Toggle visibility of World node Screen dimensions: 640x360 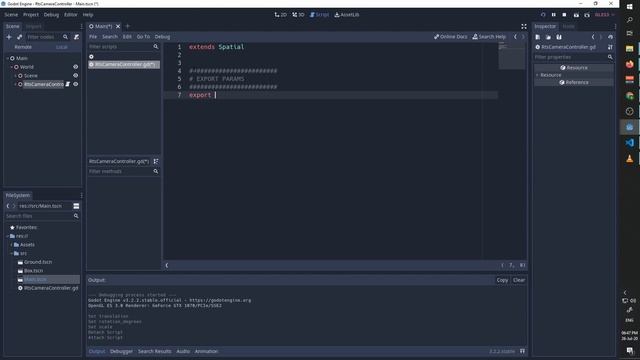[76, 67]
